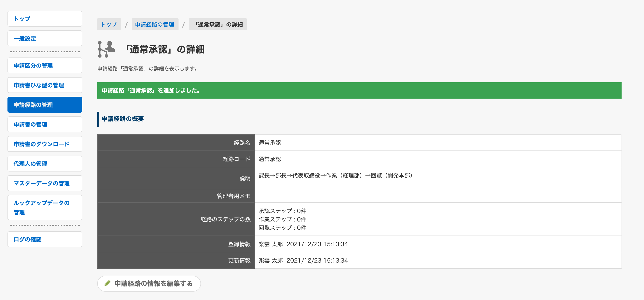Click 申請経路の情報を編集する button
644x300 pixels.
coord(149,283)
